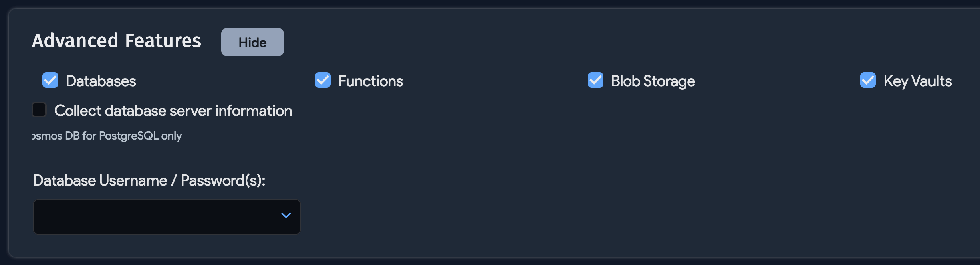Click the blue checkmark beside Databases
980x265 pixels.
tap(50, 80)
